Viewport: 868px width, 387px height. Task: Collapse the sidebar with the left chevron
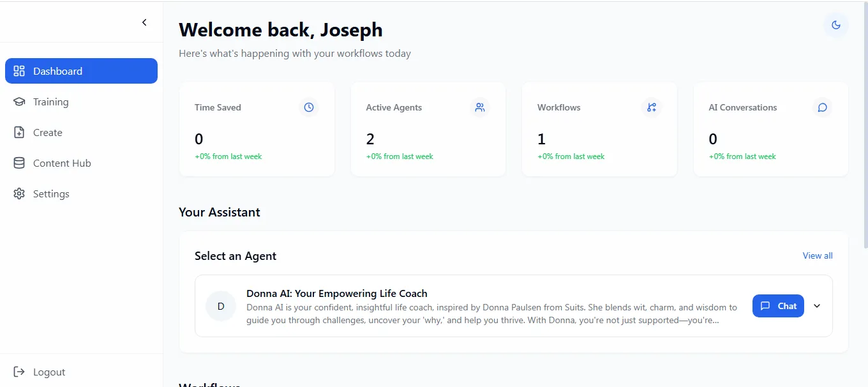click(x=144, y=22)
